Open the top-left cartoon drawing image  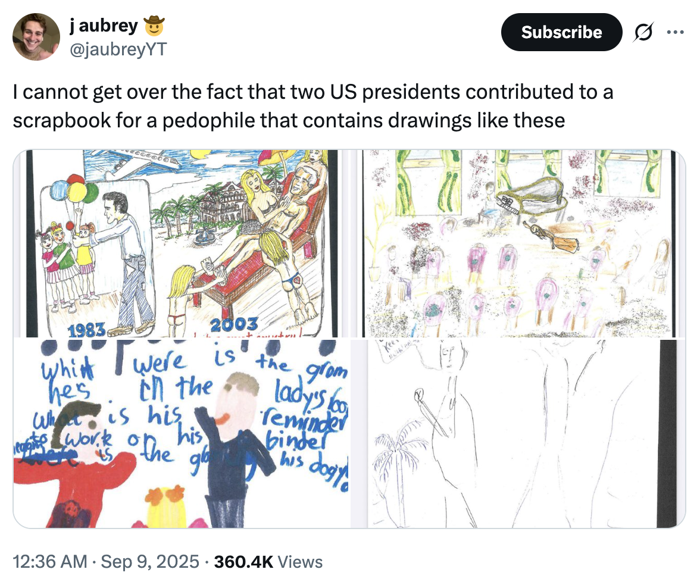click(x=181, y=243)
